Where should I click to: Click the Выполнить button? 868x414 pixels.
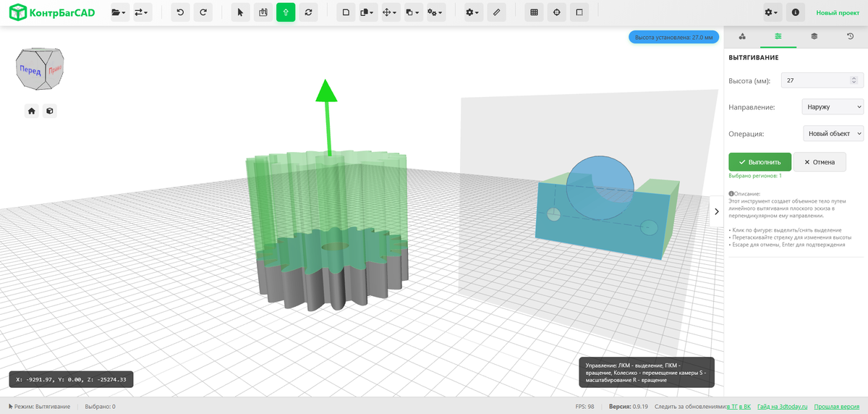[759, 162]
